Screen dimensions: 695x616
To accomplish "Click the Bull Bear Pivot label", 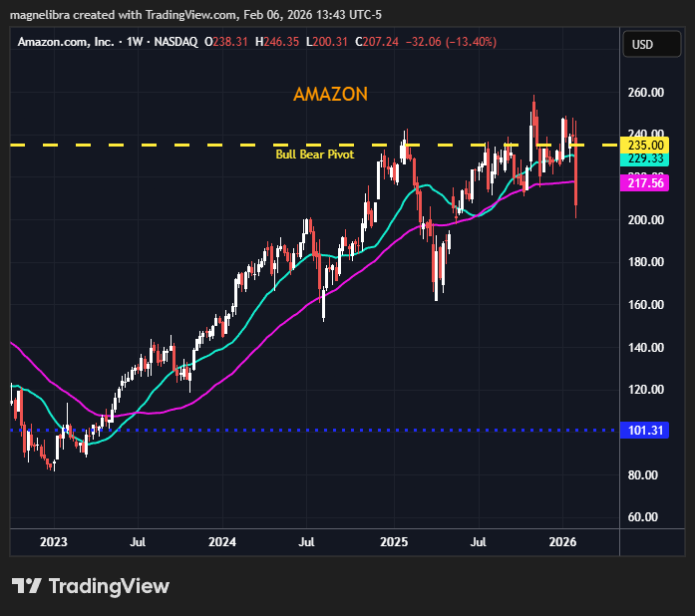I will tap(315, 154).
